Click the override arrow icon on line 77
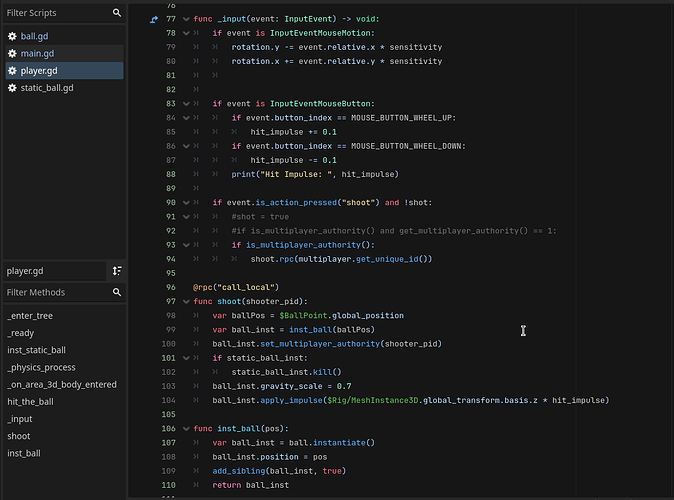Screen dimensions: 674x500 [154, 19]
